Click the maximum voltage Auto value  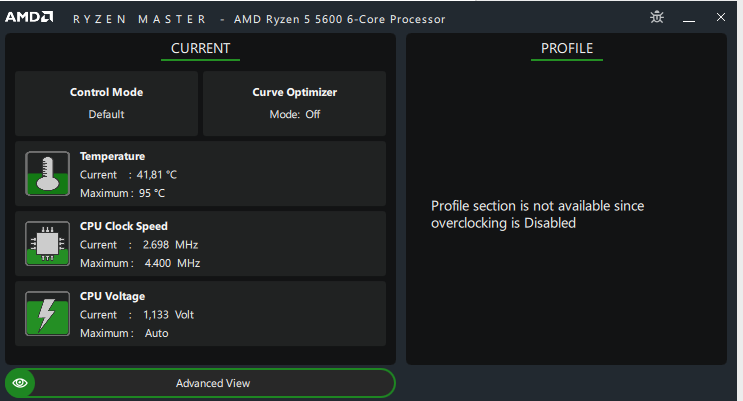pos(156,333)
